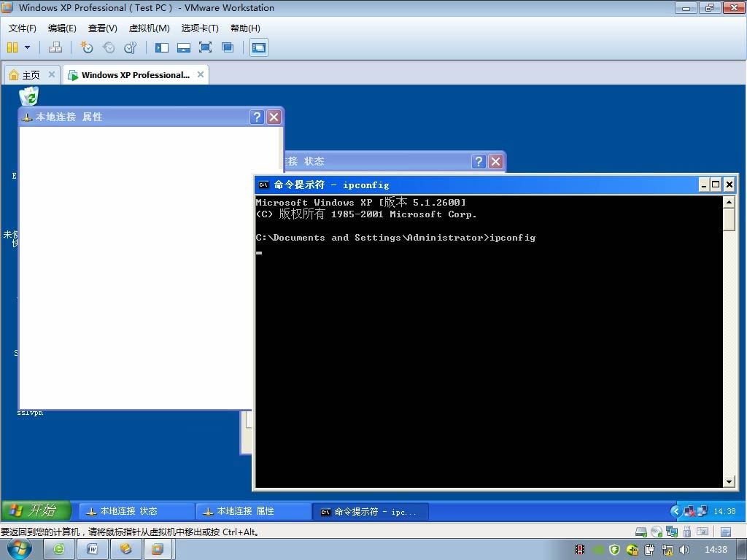Click the scroll down arrow in command prompt
Image resolution: width=747 pixels, height=560 pixels.
tap(729, 482)
